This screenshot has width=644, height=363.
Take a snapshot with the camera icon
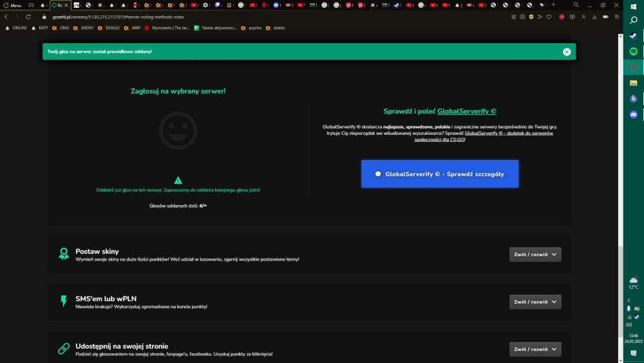point(522,17)
